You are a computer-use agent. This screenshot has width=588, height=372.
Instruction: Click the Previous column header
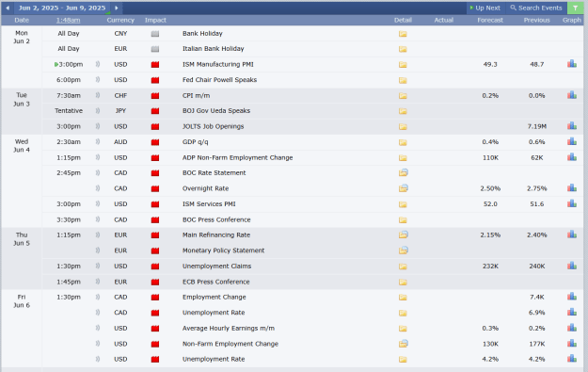[536, 21]
